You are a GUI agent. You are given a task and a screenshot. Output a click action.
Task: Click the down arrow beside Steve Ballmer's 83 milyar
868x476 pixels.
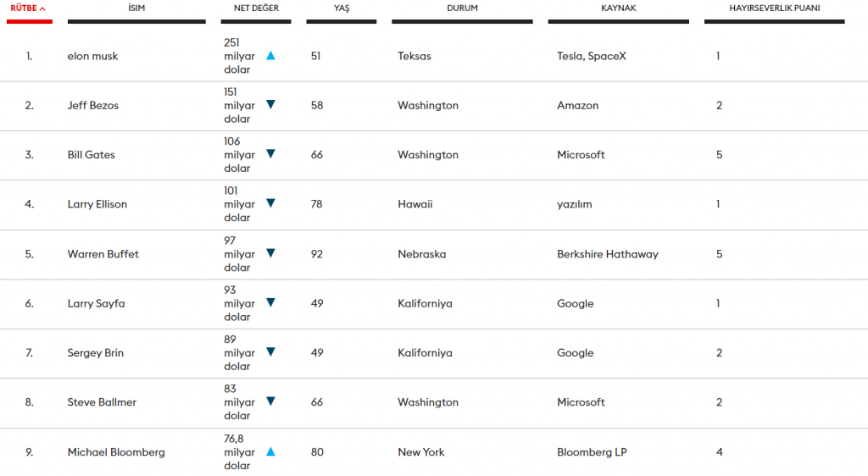coord(270,401)
